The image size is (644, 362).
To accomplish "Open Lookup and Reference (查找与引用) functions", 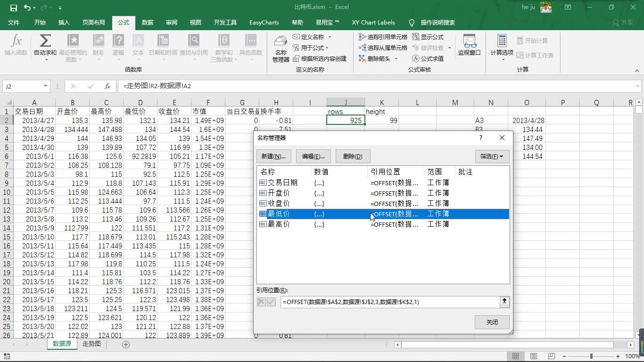I will pos(194,47).
